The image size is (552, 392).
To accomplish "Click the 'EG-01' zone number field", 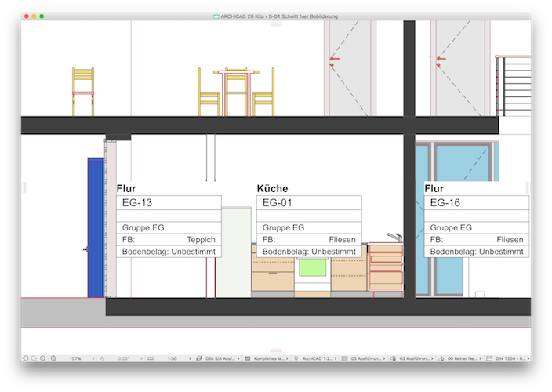I will [309, 203].
